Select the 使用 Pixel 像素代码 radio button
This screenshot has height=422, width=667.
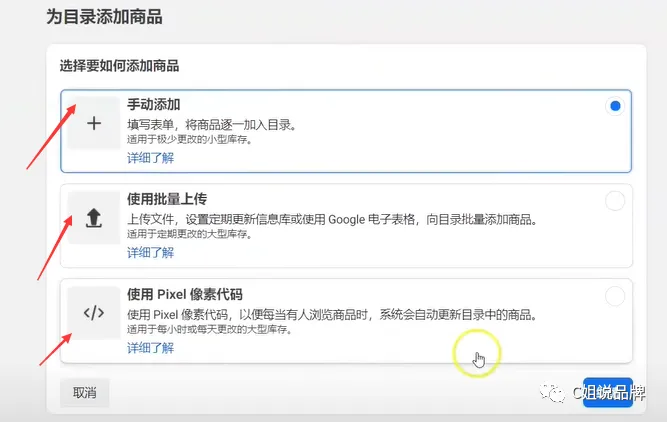coord(615,296)
